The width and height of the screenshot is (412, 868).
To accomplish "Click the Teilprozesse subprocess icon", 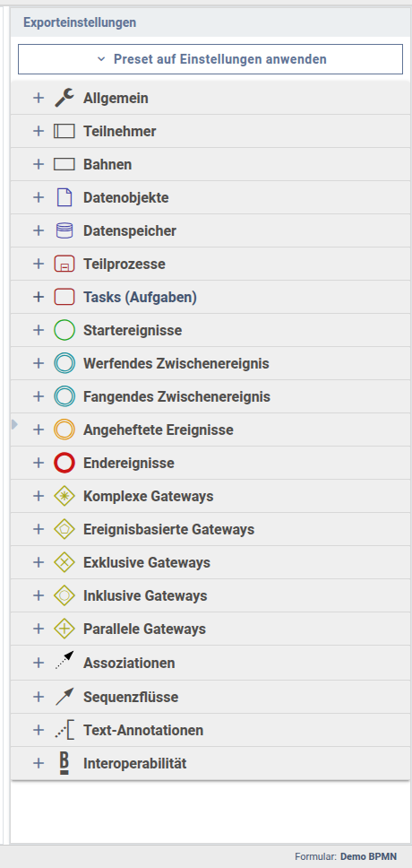I will point(64,264).
